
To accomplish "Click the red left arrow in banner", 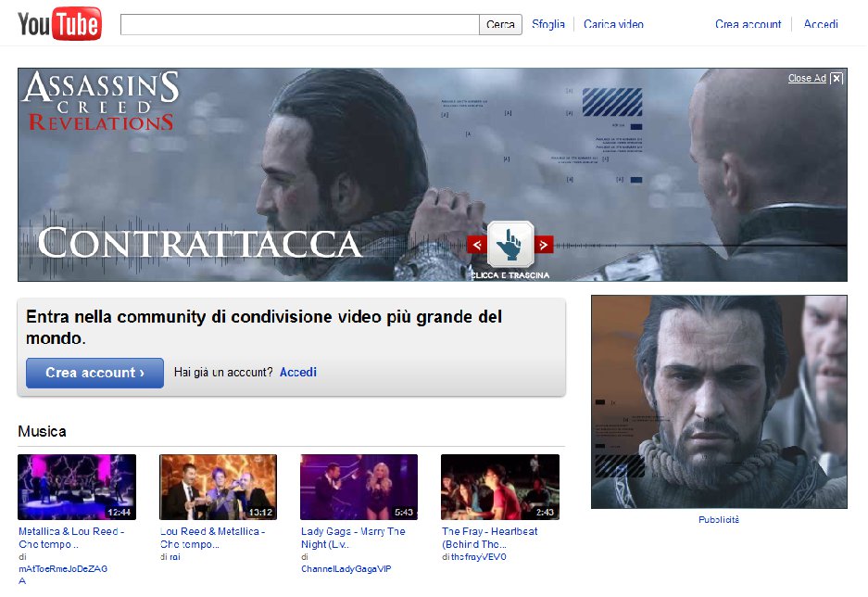I will pos(477,244).
